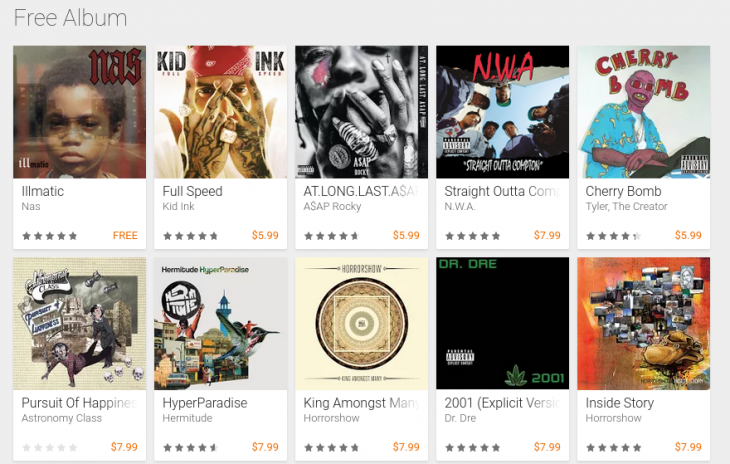Open the Inside Story album artwork

(x=644, y=323)
